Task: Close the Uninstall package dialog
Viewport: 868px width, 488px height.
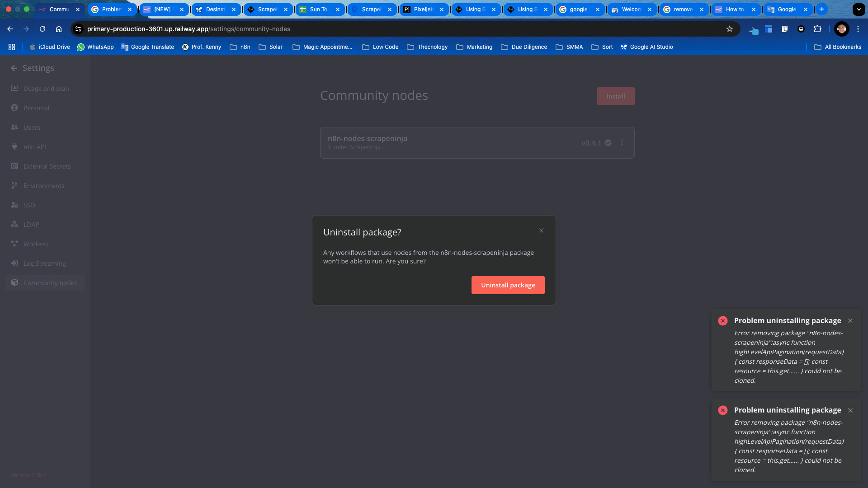Action: [541, 230]
